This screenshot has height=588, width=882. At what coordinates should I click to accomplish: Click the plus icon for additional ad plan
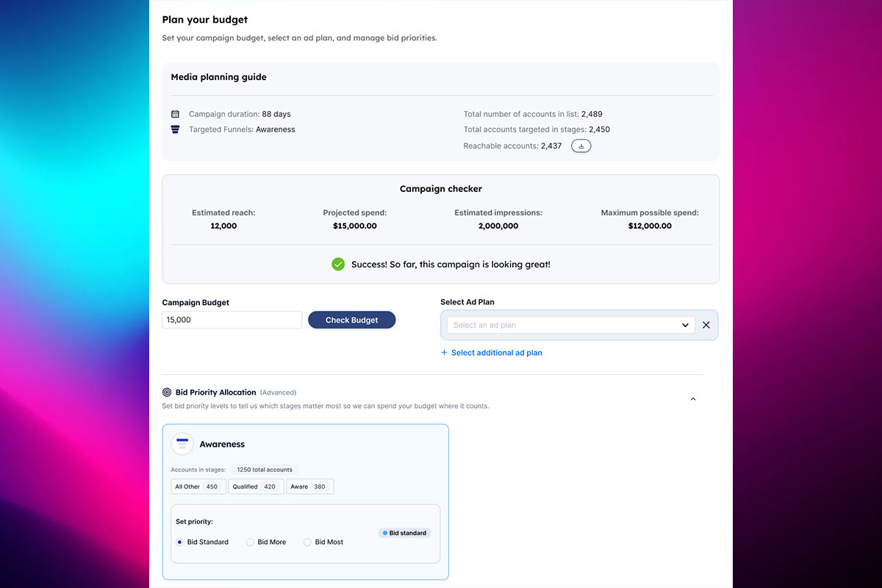click(x=444, y=353)
